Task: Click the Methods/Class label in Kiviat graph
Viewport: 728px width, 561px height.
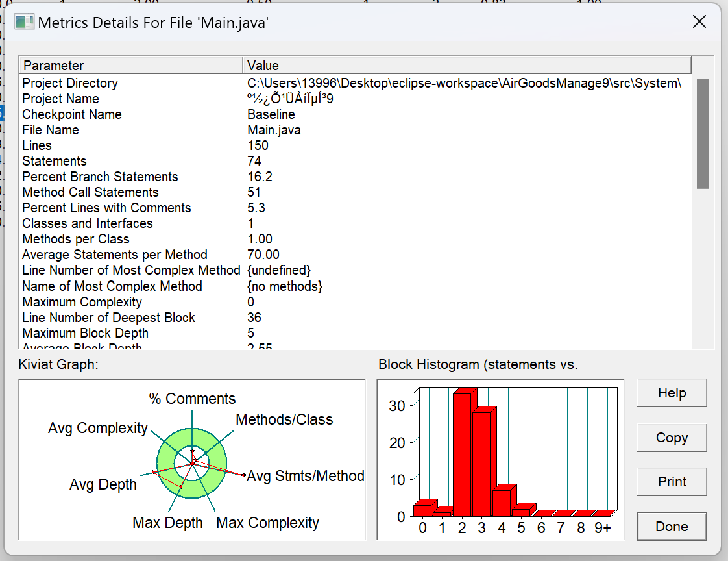Action: pos(284,419)
